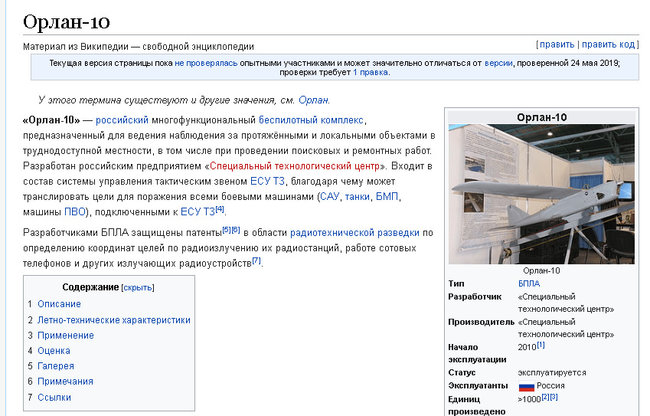Image resolution: width=650 pixels, height=416 pixels.
Task: Follow the 'САУ' link
Action: click(x=330, y=197)
